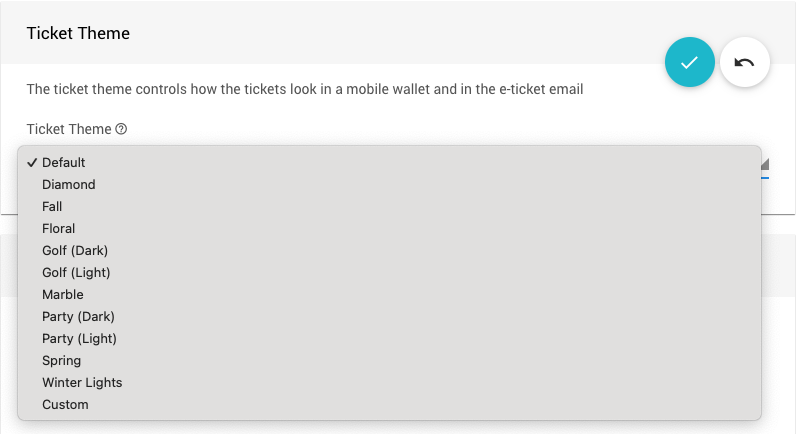The height and width of the screenshot is (434, 796).
Task: Pick the Fall theme option
Action: (52, 206)
